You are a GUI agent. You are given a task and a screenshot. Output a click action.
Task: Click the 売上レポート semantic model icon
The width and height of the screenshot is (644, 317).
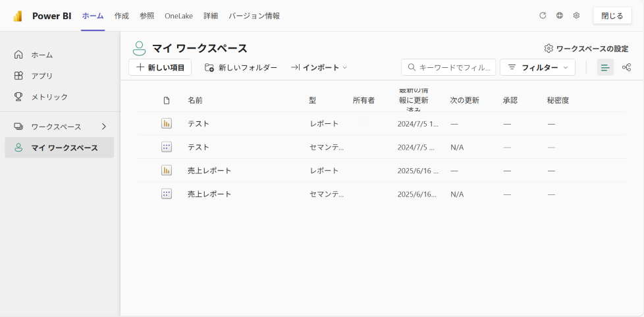click(167, 194)
